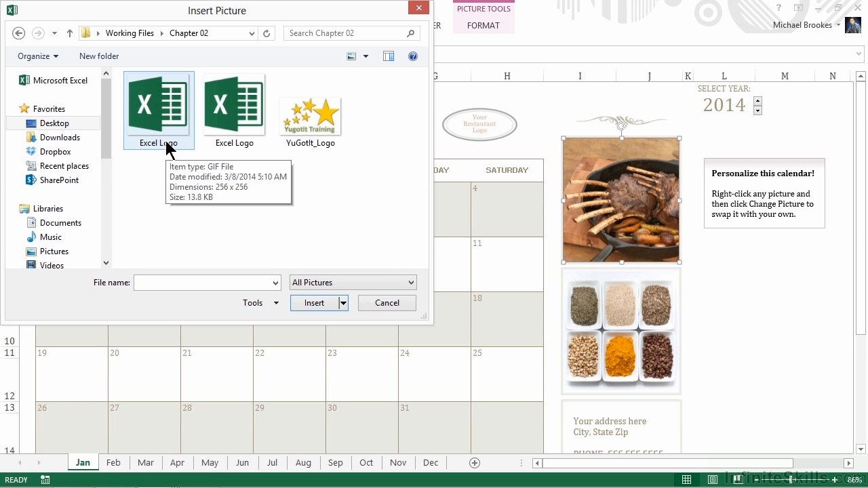The image size is (868, 488).
Task: Open Music library
Action: coord(44,237)
